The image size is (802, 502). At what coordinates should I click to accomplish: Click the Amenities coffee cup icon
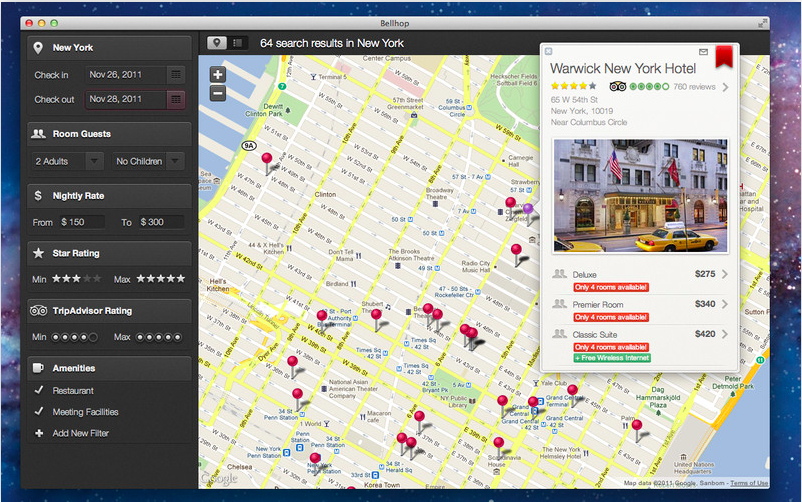[x=38, y=368]
